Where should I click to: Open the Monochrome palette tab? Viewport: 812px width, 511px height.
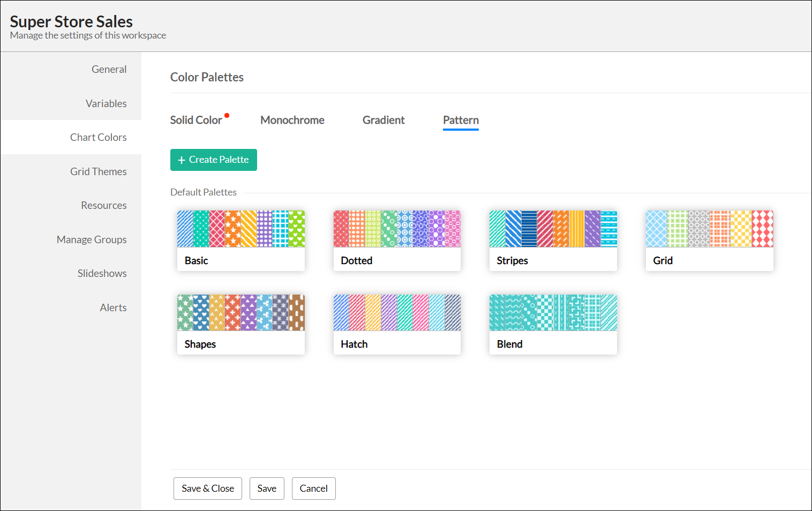point(292,120)
